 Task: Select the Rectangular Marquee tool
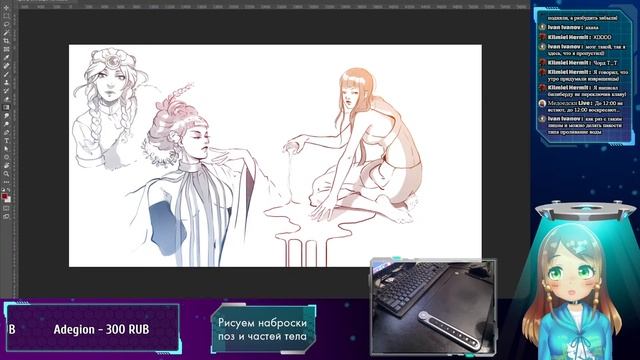tap(6, 16)
